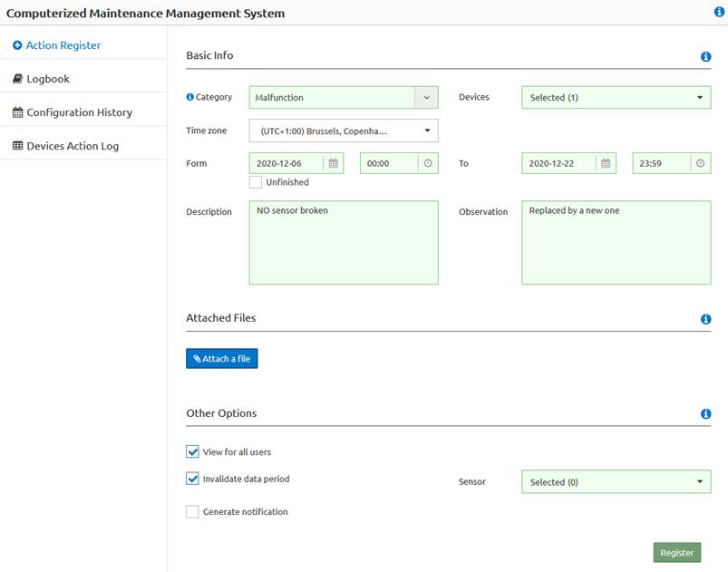This screenshot has height=572, width=728.
Task: Open the Devices Selected (1) dropdown
Action: click(616, 98)
